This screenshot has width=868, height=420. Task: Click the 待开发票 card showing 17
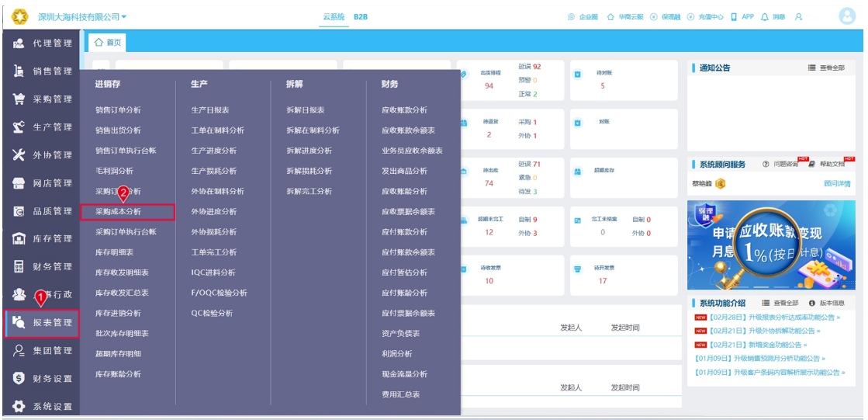[624, 276]
